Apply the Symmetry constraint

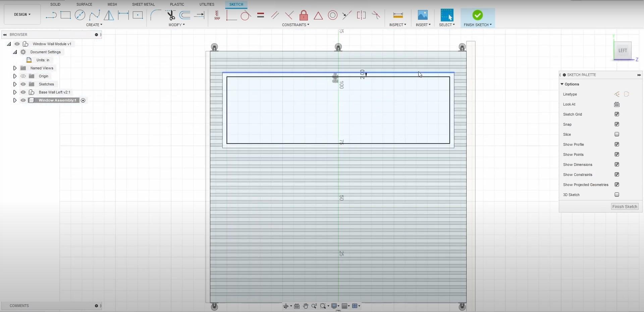point(361,15)
